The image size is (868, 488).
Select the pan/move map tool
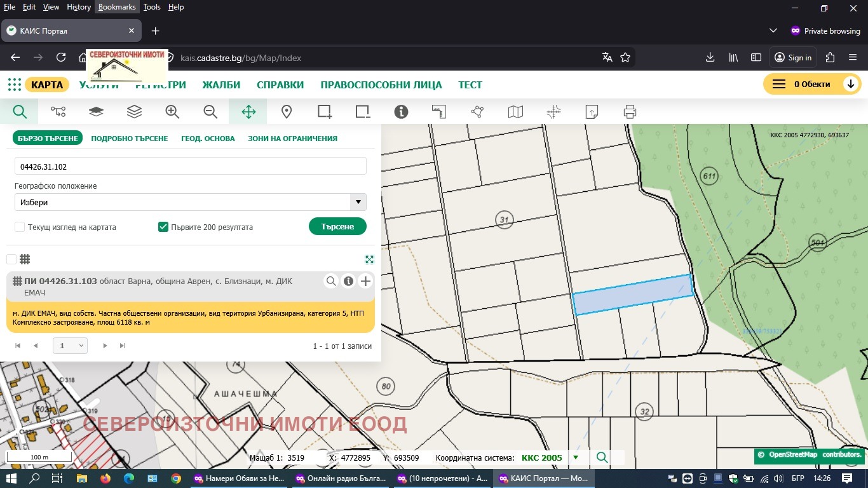pos(248,112)
